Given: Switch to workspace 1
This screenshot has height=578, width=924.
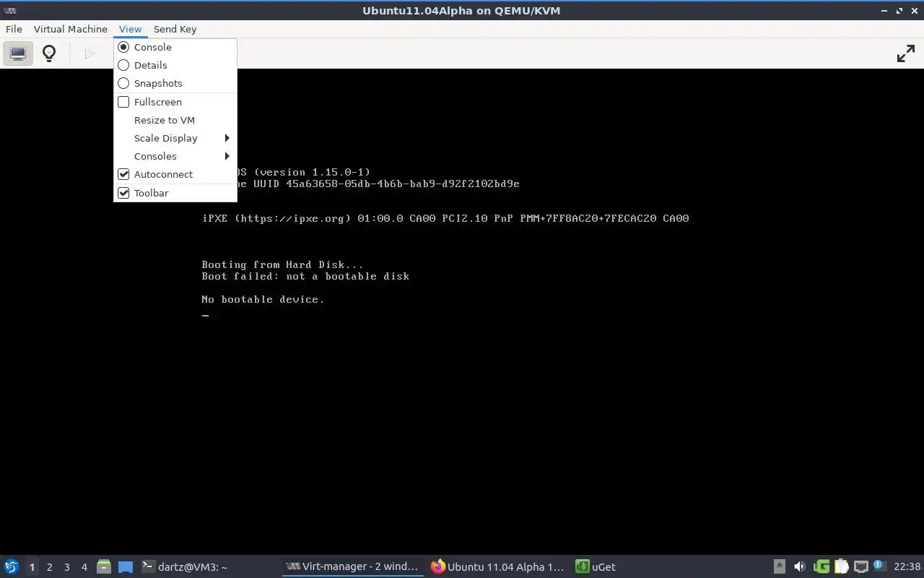Looking at the screenshot, I should (x=32, y=567).
